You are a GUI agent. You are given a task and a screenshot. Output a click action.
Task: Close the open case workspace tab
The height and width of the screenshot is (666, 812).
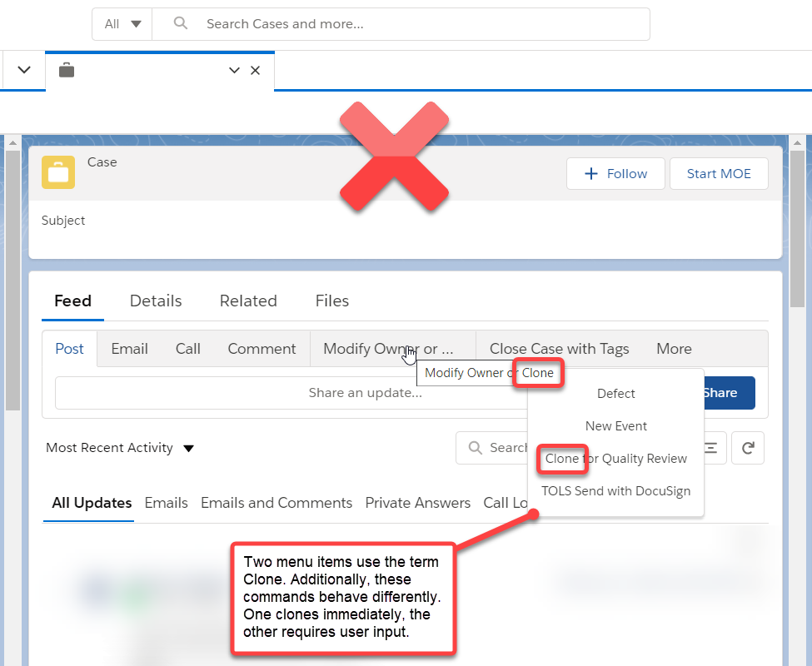256,71
